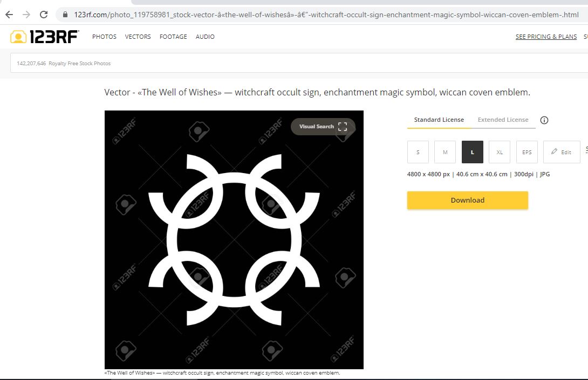
Task: Open the 123RF logo homepage
Action: [45, 37]
